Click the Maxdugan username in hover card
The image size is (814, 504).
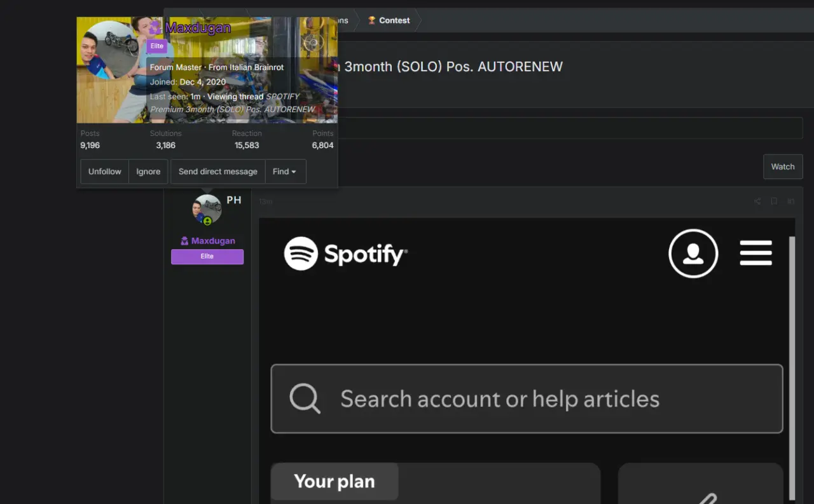click(198, 28)
